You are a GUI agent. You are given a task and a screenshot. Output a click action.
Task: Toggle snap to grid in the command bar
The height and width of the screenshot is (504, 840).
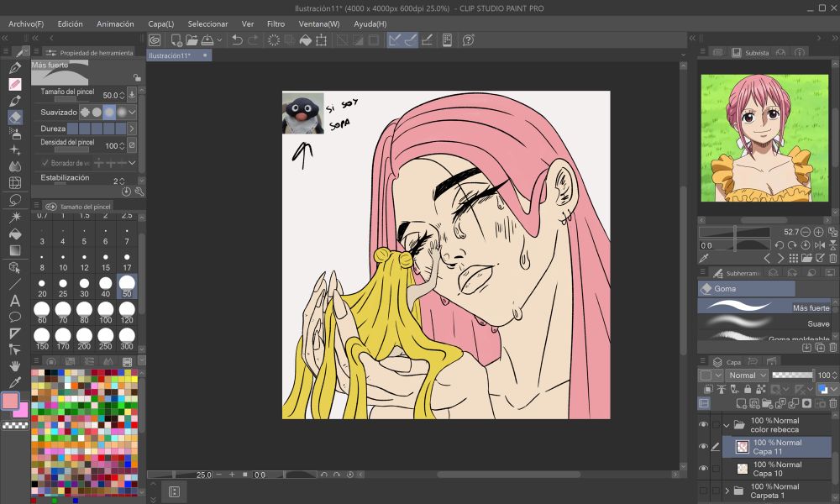[427, 40]
